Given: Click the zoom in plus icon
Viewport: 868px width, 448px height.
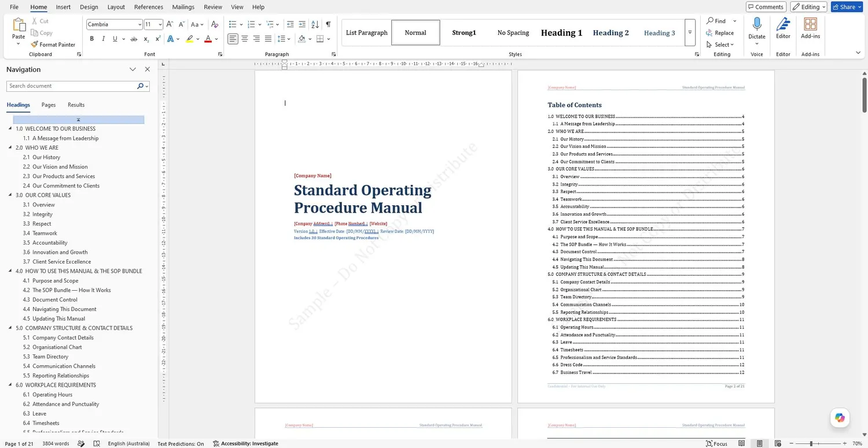Looking at the screenshot, I should 844,443.
